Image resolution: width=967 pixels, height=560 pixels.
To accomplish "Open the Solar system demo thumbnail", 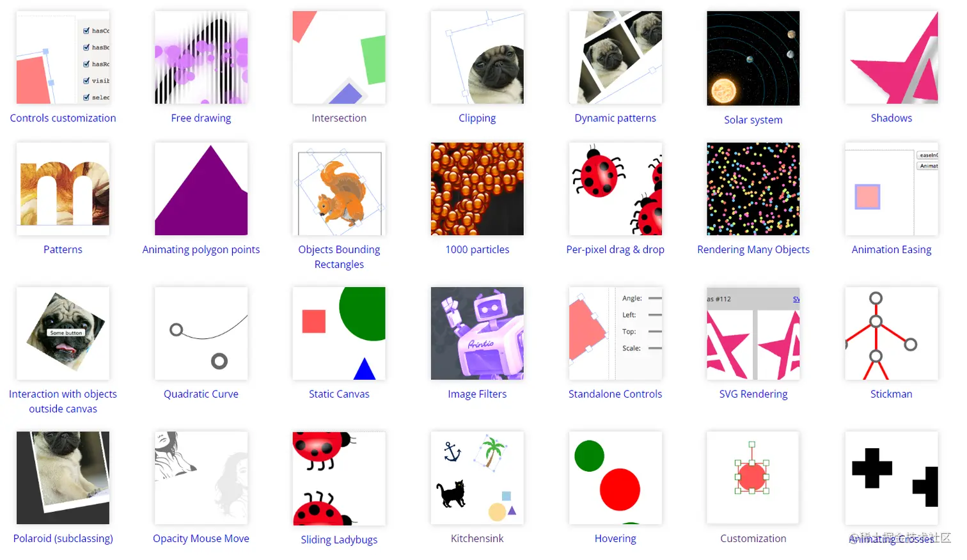I will pyautogui.click(x=753, y=58).
